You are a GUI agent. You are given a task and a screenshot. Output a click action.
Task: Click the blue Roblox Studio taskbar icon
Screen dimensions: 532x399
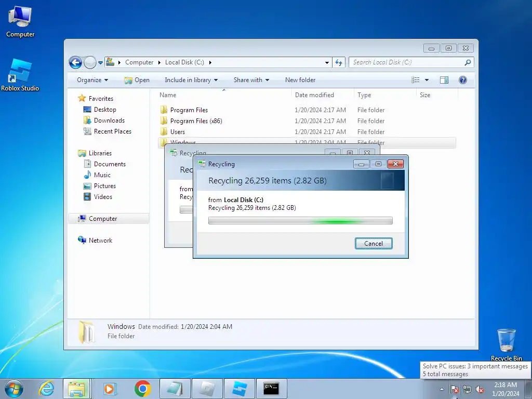pyautogui.click(x=239, y=389)
